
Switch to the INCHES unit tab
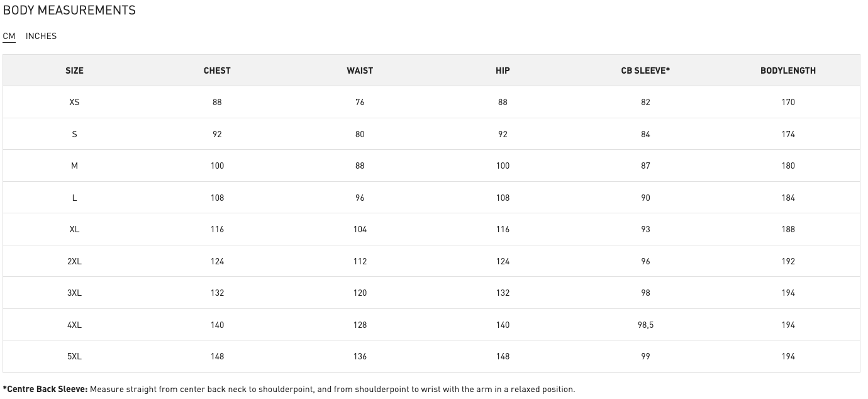(x=41, y=36)
